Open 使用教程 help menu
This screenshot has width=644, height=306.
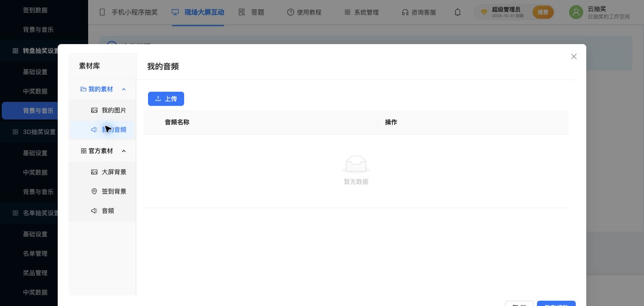click(304, 12)
